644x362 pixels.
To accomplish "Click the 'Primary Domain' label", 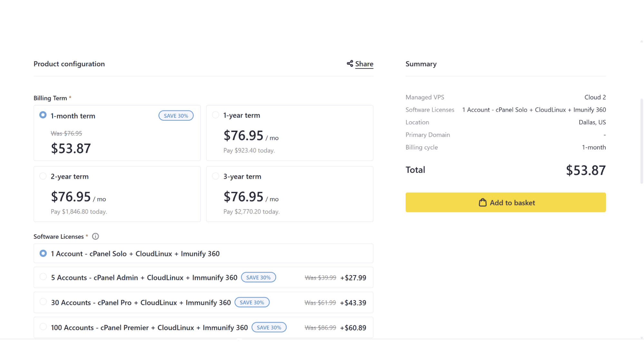I will [428, 135].
